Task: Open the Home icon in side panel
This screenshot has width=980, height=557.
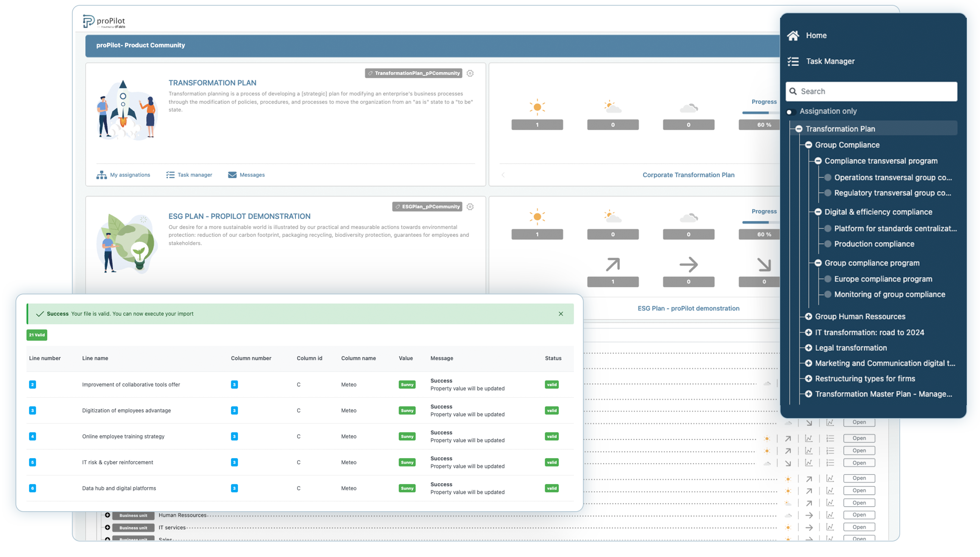Action: 793,36
